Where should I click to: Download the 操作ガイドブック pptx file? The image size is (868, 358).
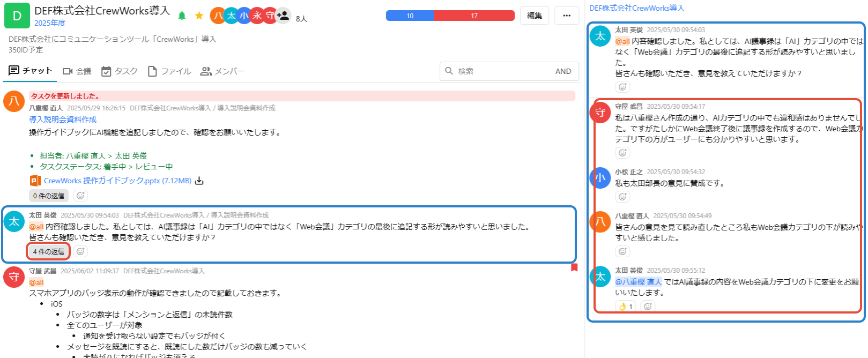pyautogui.click(x=199, y=181)
